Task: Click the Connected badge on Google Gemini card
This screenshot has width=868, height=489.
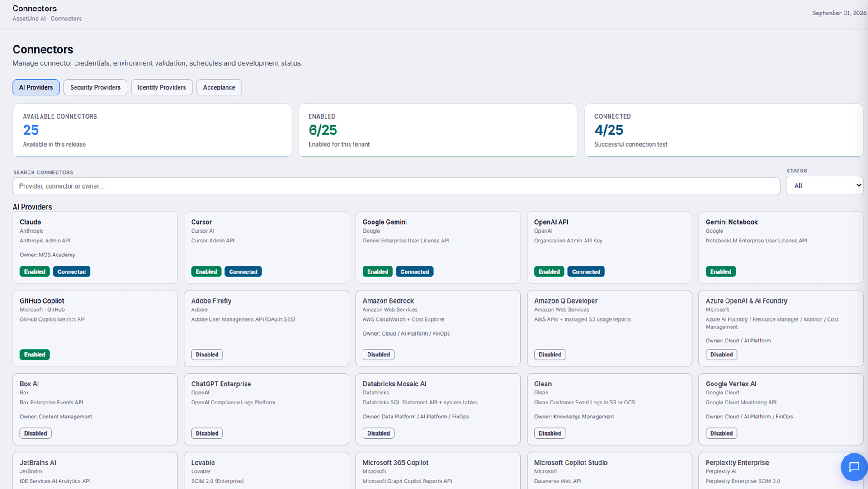Action: tap(415, 271)
